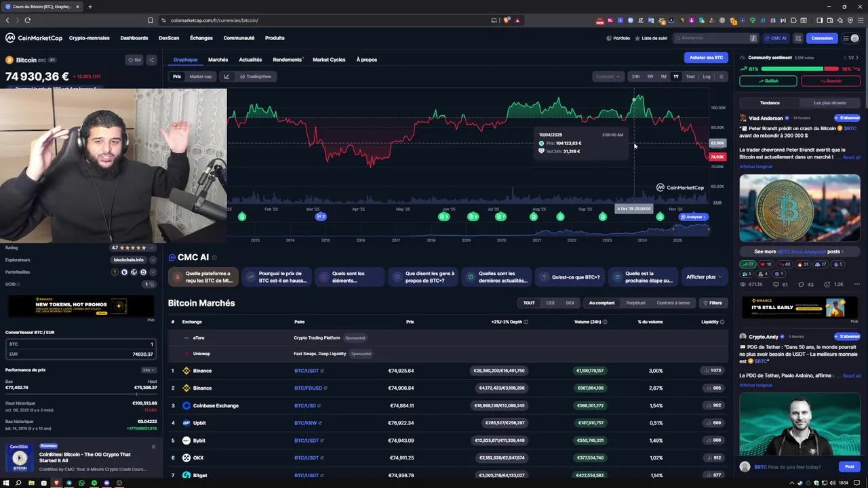
Task: Set chart range to 1W
Action: click(x=650, y=77)
